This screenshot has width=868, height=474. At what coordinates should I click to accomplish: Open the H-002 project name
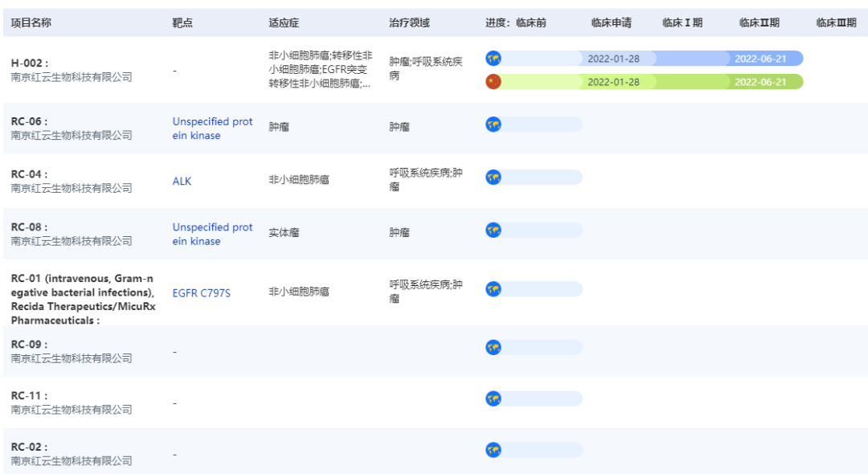[30, 63]
